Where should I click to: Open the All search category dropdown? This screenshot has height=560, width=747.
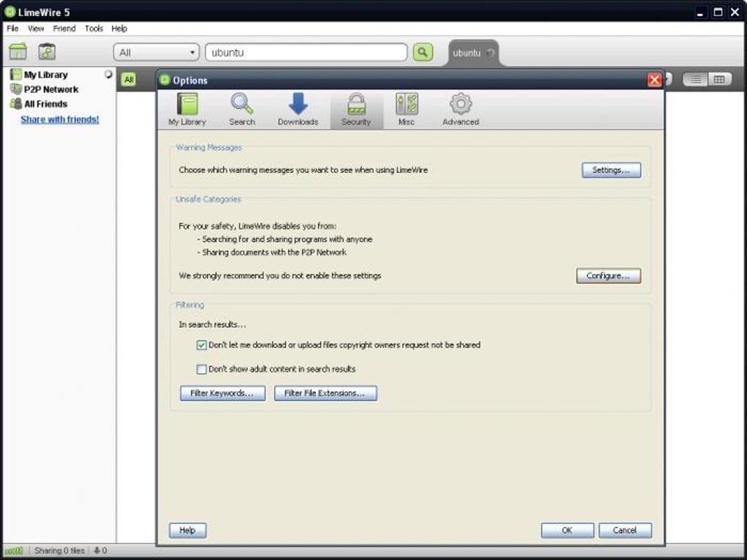point(156,53)
